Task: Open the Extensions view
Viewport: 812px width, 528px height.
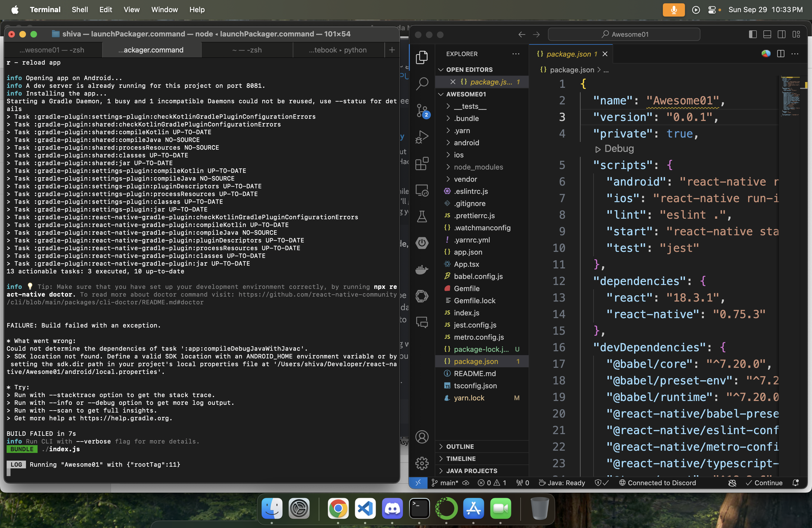Action: (x=422, y=163)
